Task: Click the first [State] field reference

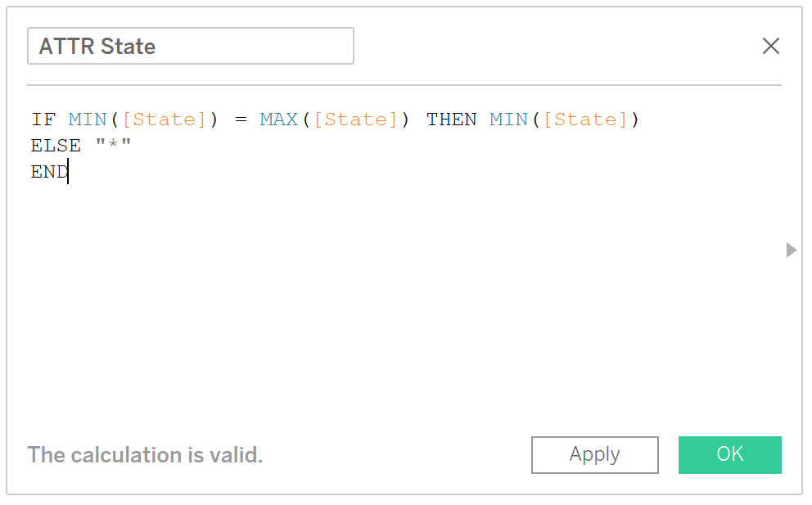Action: click(165, 119)
